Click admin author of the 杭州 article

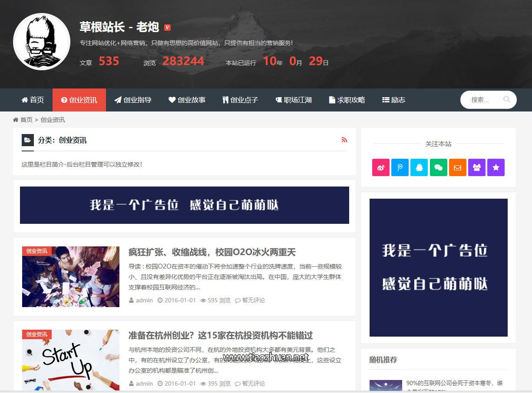(x=141, y=383)
